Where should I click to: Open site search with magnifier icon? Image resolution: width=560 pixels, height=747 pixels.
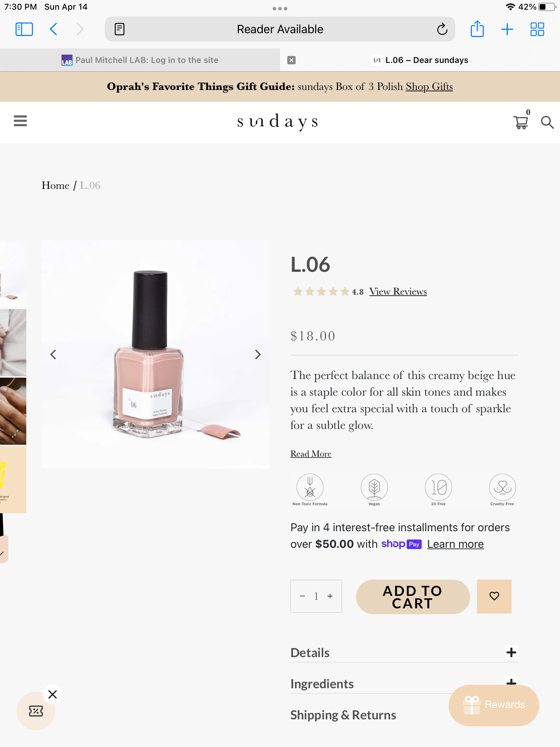point(547,122)
